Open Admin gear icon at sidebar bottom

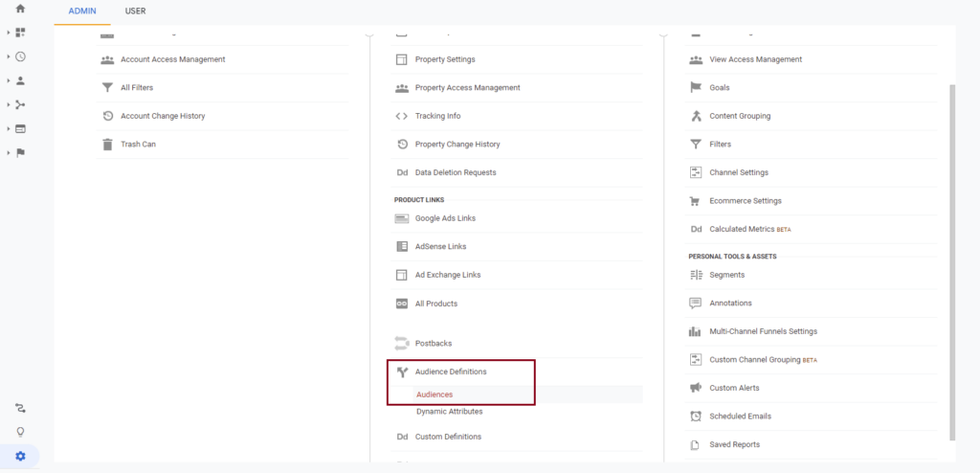click(20, 456)
